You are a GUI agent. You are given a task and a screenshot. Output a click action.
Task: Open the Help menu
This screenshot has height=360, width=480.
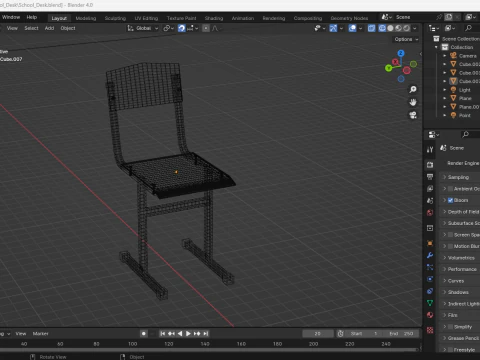tap(32, 17)
